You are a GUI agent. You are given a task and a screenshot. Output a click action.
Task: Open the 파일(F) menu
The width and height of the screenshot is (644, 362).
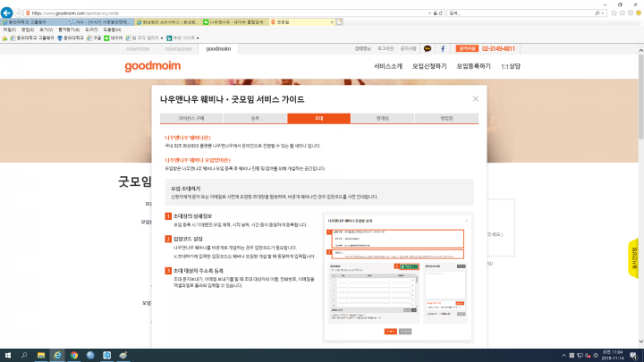pyautogui.click(x=10, y=30)
